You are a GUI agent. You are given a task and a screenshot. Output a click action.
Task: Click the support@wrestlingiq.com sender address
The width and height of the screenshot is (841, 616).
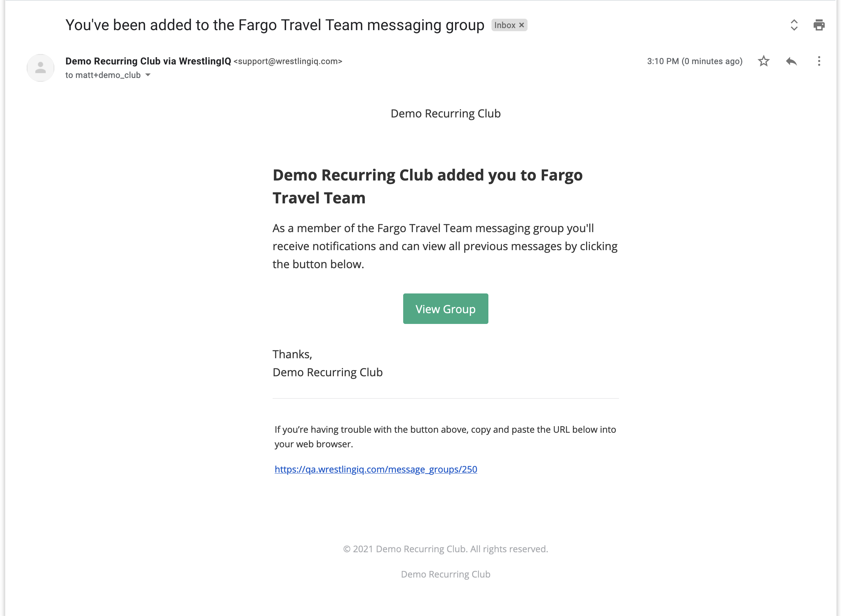287,61
